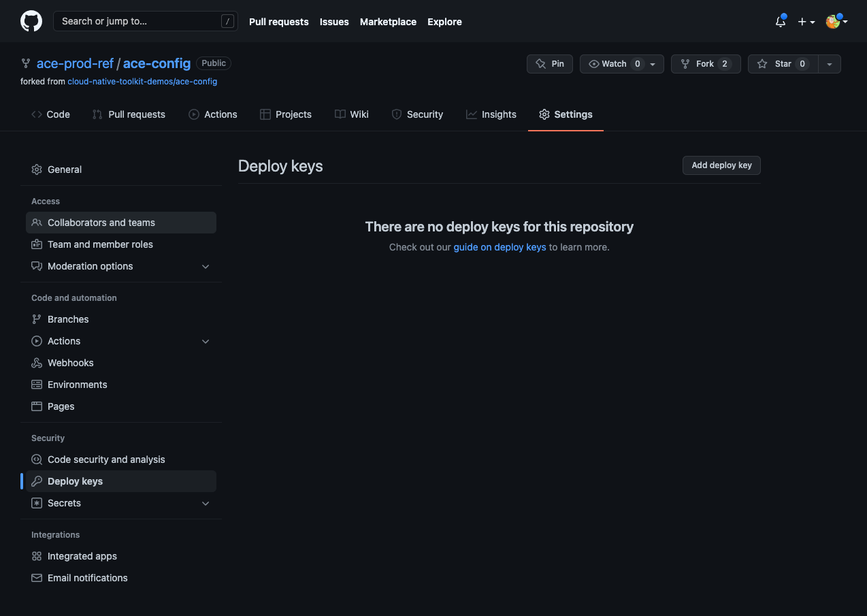Image resolution: width=867 pixels, height=616 pixels.
Task: Click the notifications bell icon
Action: tap(780, 22)
